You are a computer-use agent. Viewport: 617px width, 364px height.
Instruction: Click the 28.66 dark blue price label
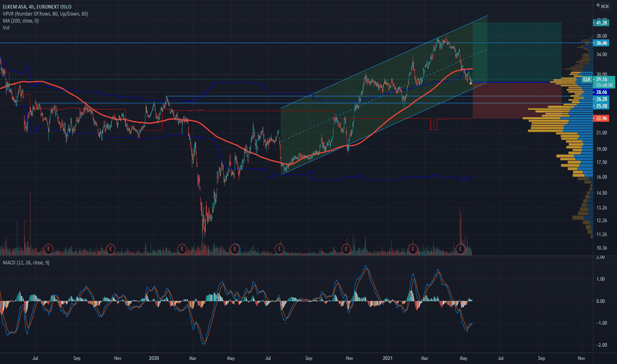point(601,92)
